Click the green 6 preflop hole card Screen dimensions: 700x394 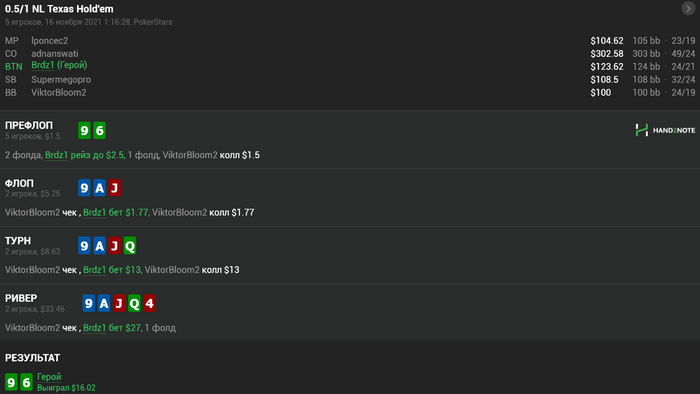[x=100, y=130]
